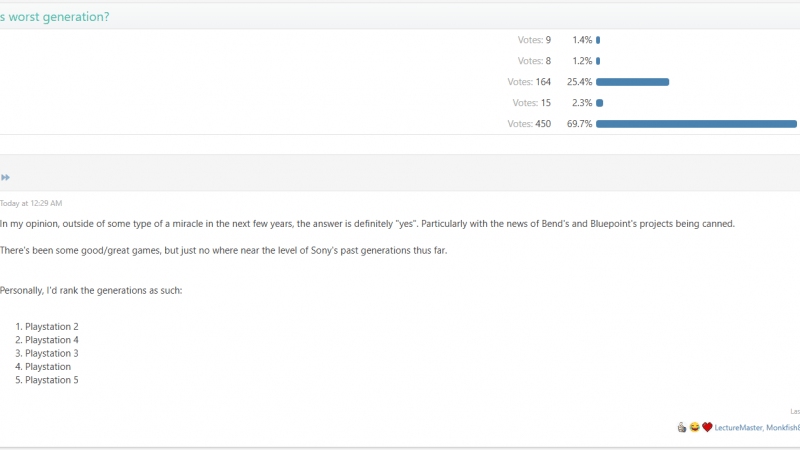This screenshot has width=800, height=450.
Task: Click the 1.4% poll result bar
Action: tap(598, 40)
